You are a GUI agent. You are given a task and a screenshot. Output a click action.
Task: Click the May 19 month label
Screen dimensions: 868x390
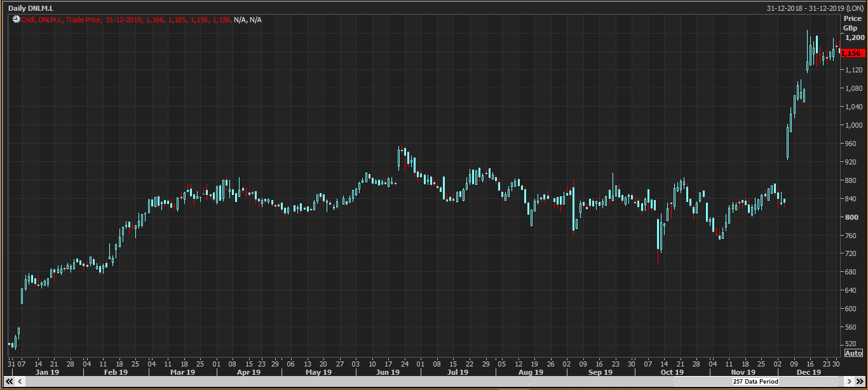pyautogui.click(x=318, y=372)
